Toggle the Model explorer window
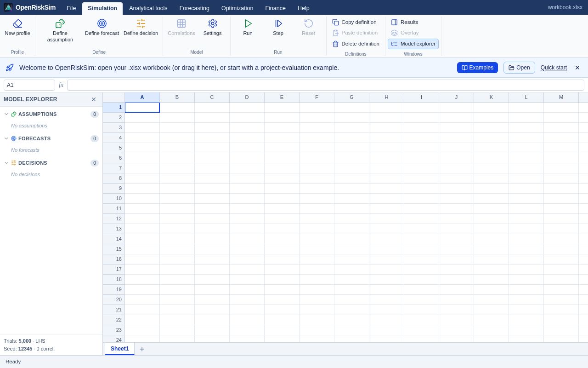588x368 pixels. [x=413, y=44]
